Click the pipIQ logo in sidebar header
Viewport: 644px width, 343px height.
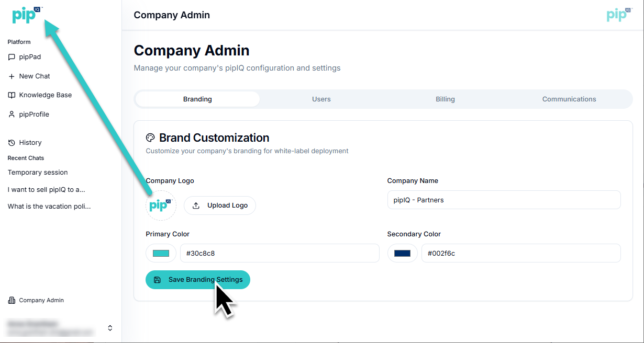tap(27, 15)
